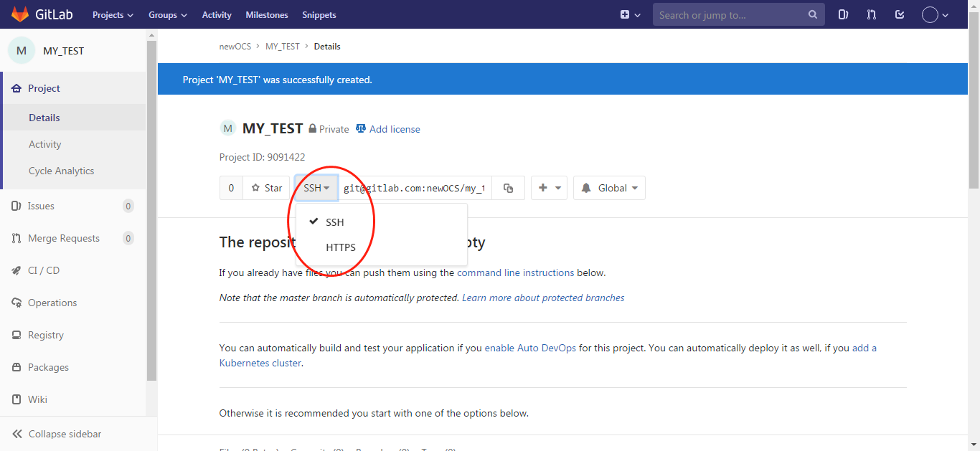Click the Add license link
Screen dimensions: 980x451
(x=394, y=128)
